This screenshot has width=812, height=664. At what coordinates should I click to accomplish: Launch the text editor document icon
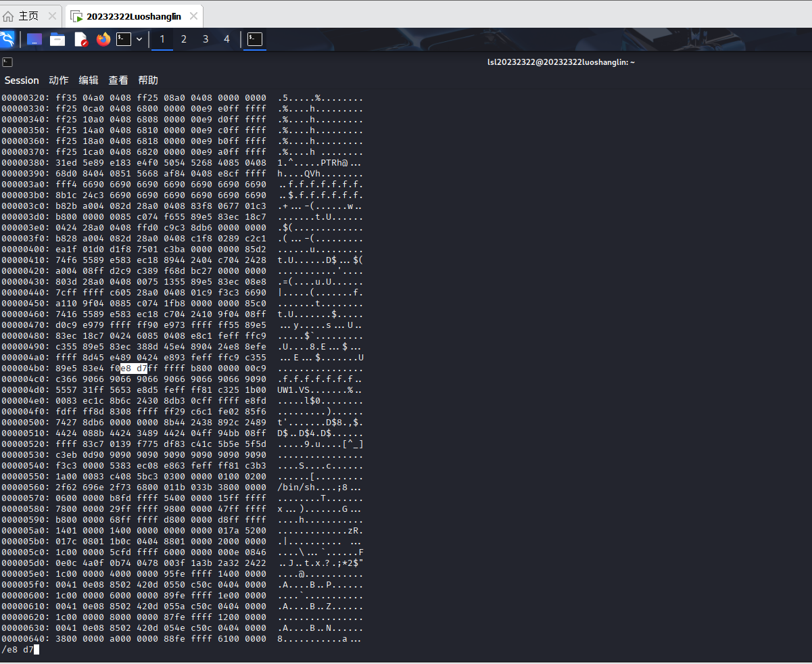tap(81, 39)
